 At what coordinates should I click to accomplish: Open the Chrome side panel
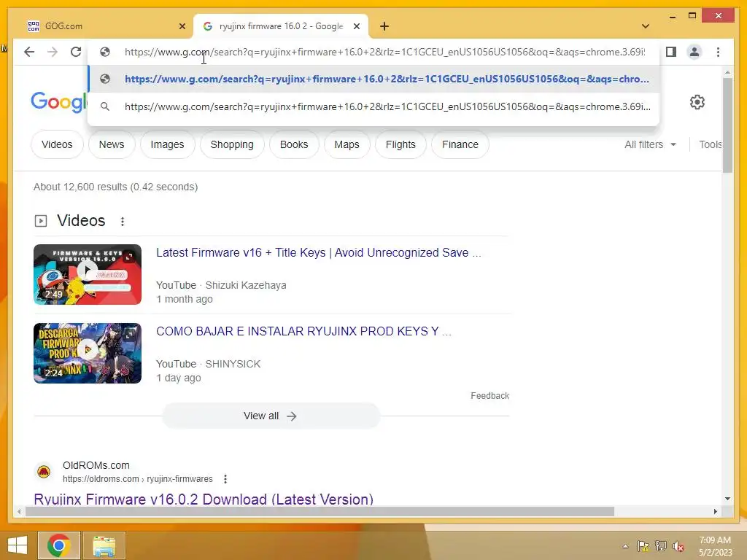click(x=671, y=52)
